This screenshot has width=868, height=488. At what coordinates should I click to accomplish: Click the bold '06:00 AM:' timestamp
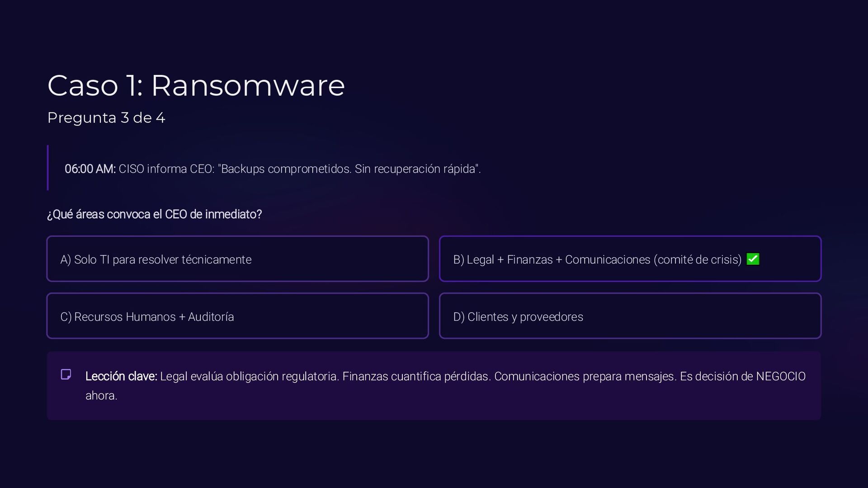(90, 169)
